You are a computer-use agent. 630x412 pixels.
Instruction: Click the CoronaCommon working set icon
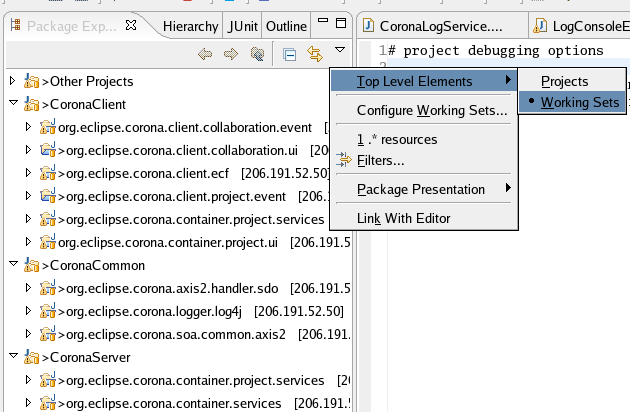point(31,264)
